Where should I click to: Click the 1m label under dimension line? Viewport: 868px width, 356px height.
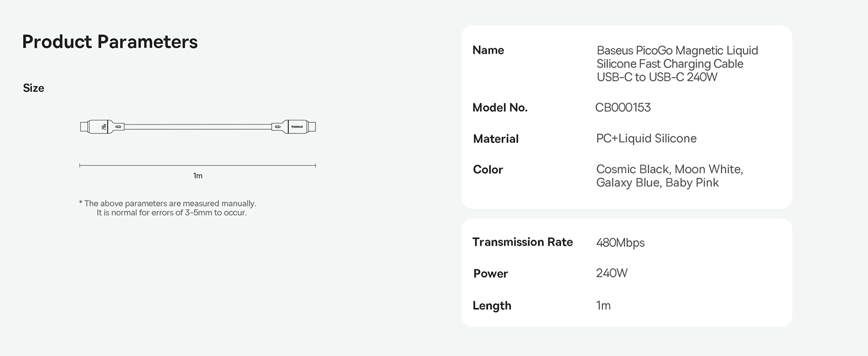[197, 176]
